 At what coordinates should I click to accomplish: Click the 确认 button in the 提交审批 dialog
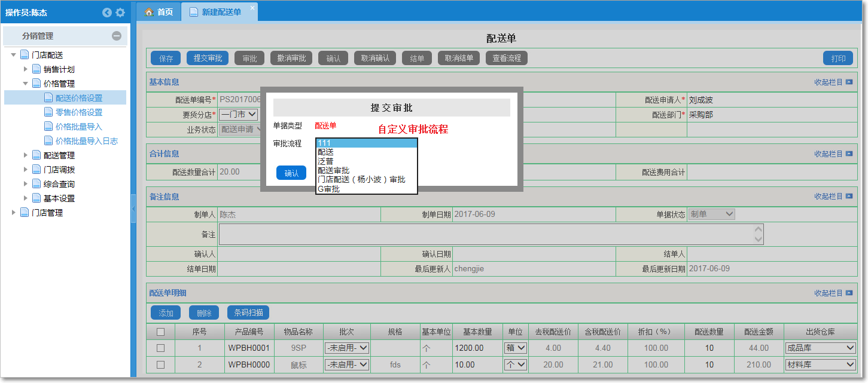tap(291, 173)
